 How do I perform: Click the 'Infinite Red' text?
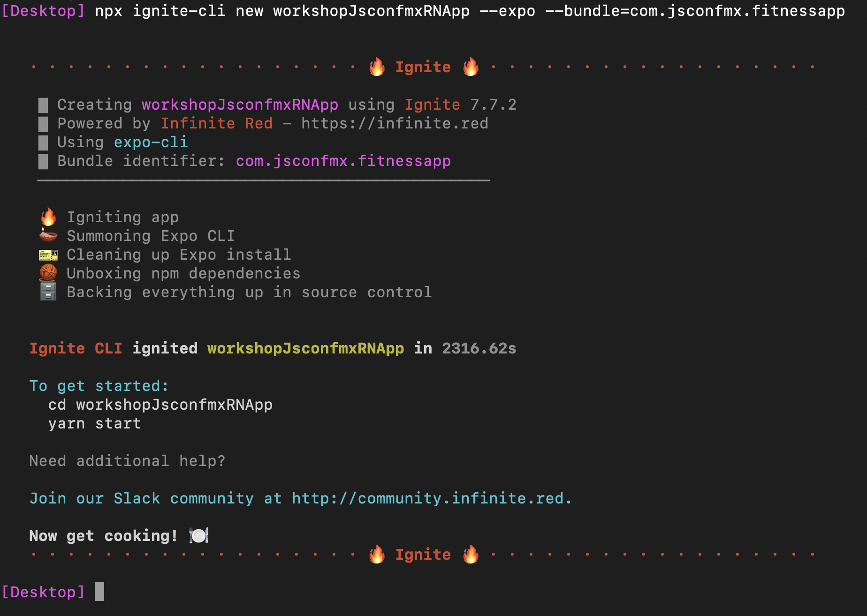pyautogui.click(x=217, y=123)
